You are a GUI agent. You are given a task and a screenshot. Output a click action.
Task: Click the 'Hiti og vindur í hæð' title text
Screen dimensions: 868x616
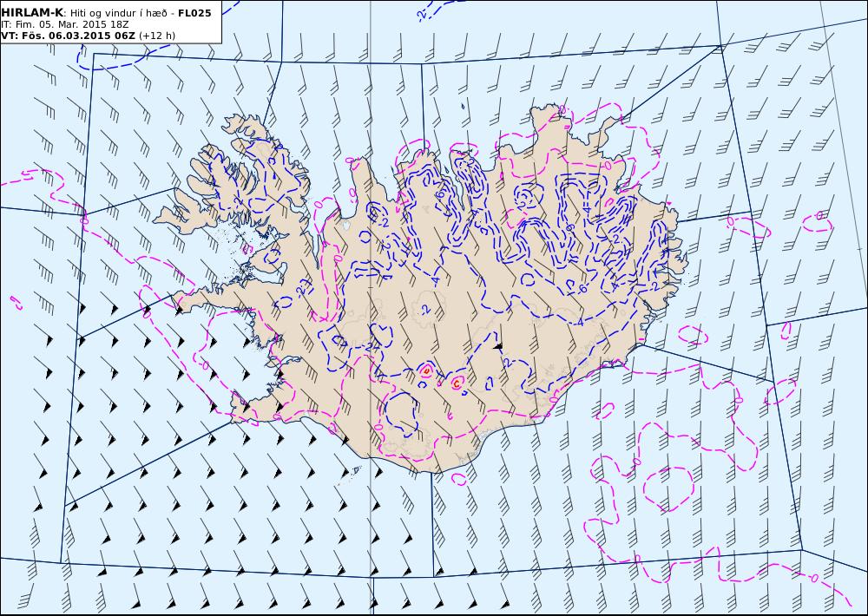(118, 13)
